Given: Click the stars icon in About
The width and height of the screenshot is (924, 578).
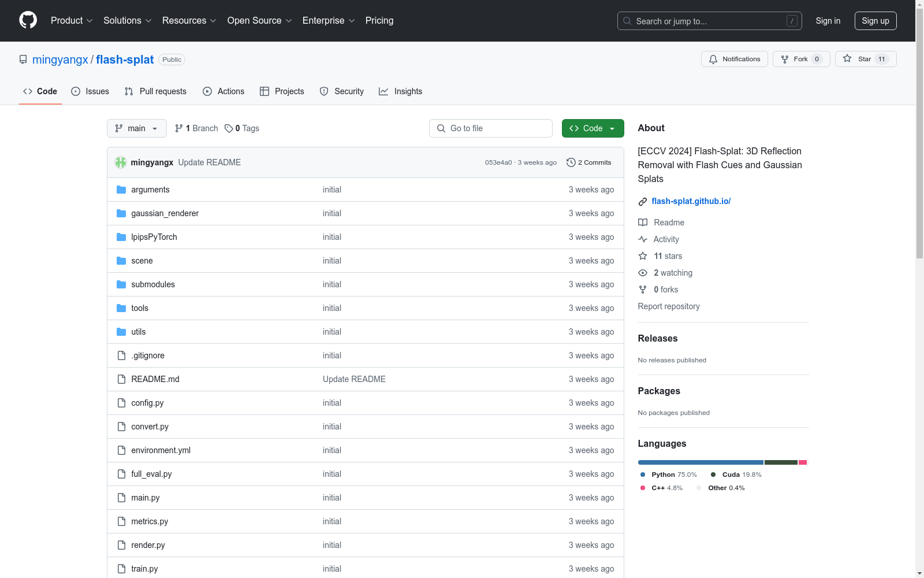Looking at the screenshot, I should pyautogui.click(x=643, y=256).
